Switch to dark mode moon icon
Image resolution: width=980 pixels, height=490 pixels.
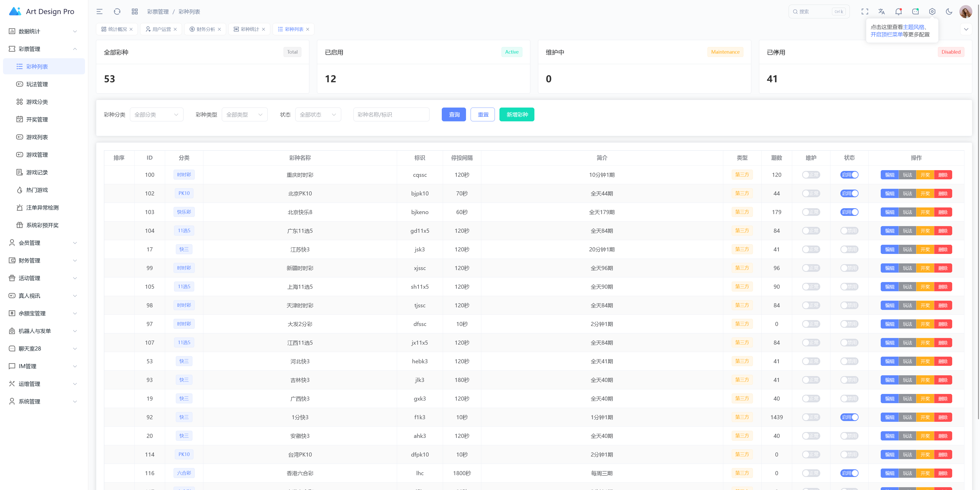click(949, 11)
